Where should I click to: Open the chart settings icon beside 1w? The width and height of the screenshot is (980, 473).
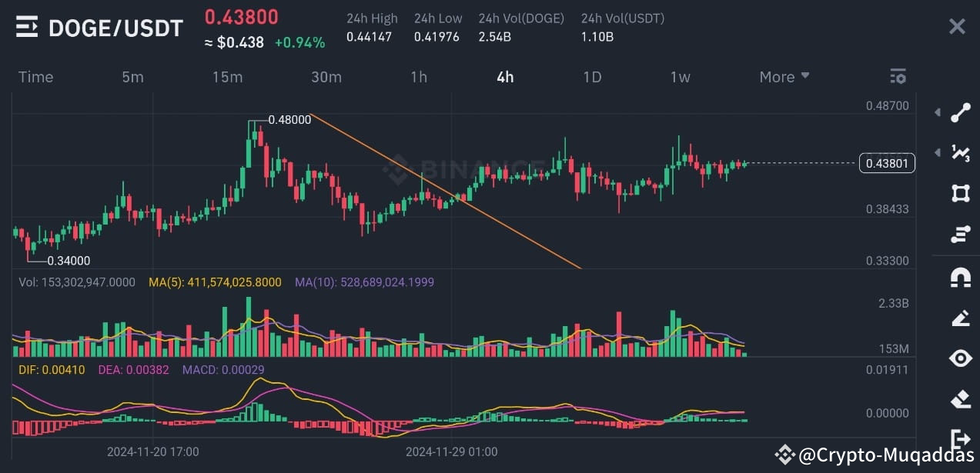click(898, 76)
